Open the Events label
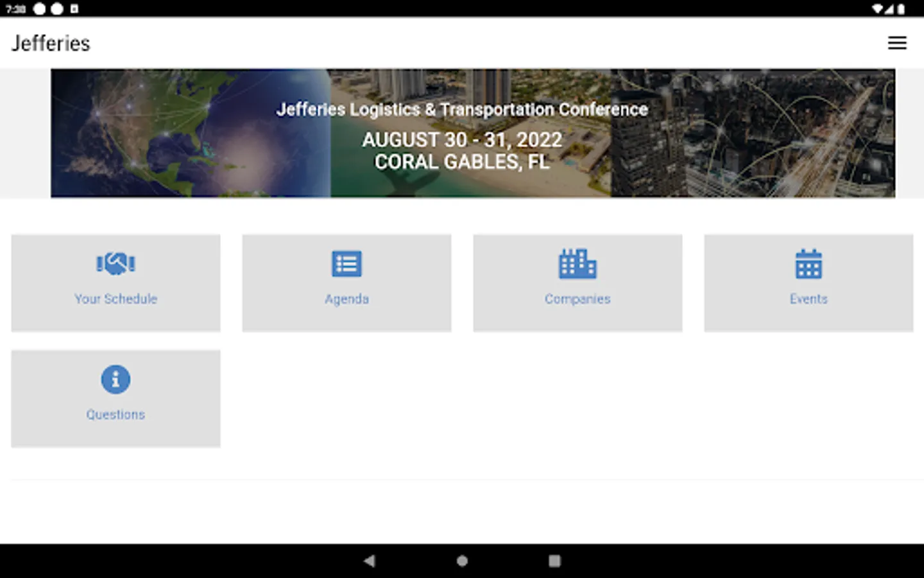Viewport: 924px width, 578px height. pos(809,299)
